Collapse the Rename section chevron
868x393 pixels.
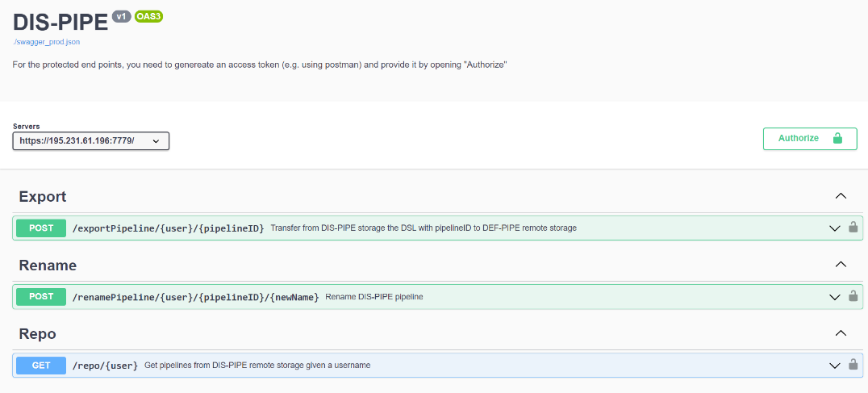(x=841, y=265)
